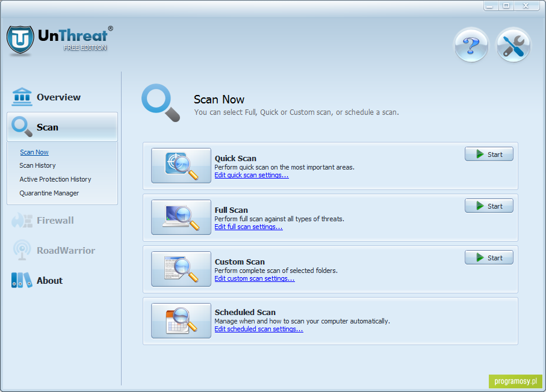
Task: Open Edit custom scan settings link
Action: tap(255, 278)
